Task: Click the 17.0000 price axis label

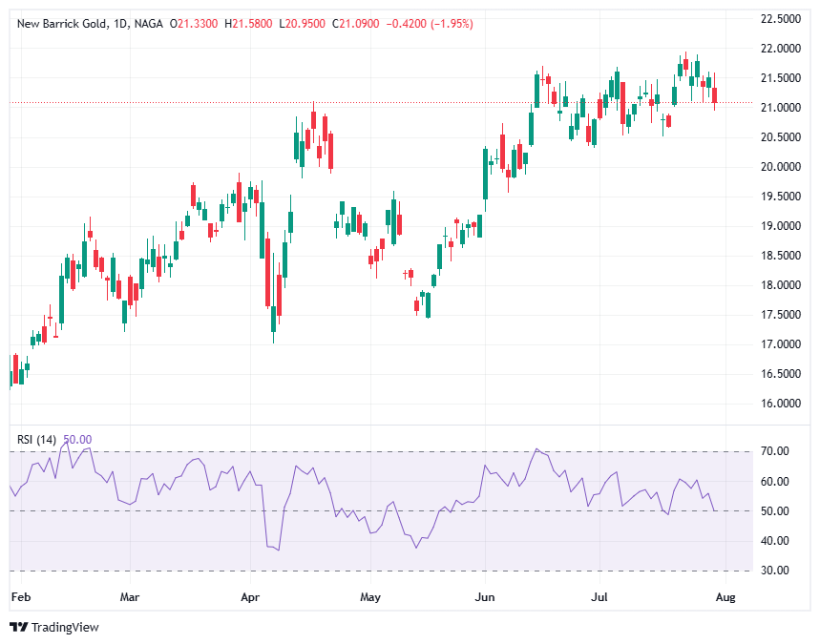Action: click(x=780, y=344)
